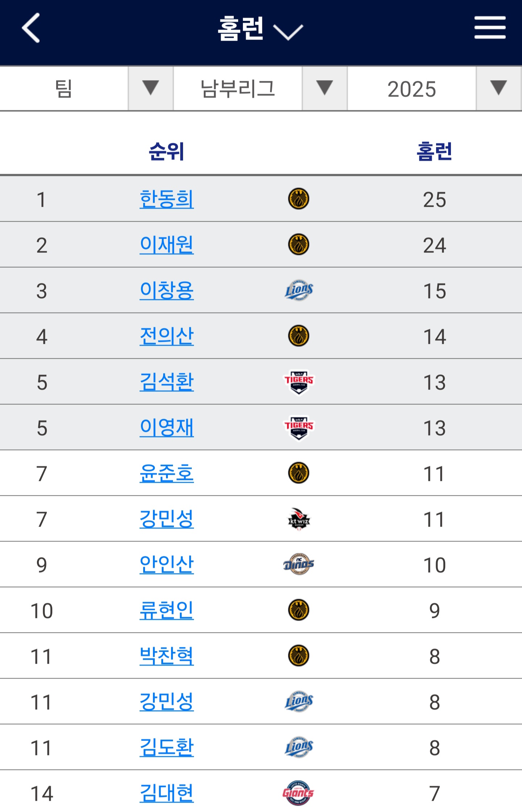Sort by 순위 column header
522x812 pixels.
167,151
